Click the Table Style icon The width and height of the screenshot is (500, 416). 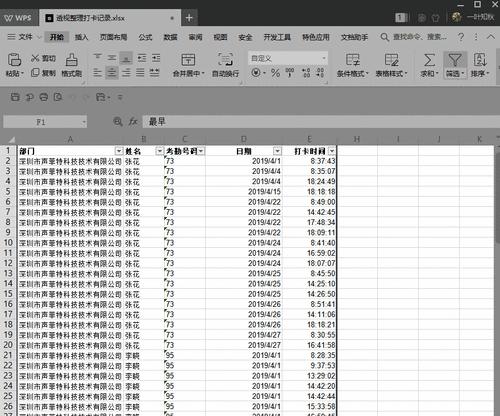(391, 60)
